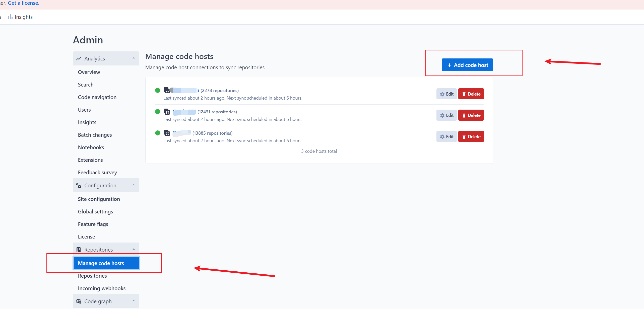Viewport: 644px width, 309px height.
Task: Open the Get a license link
Action: 23,3
